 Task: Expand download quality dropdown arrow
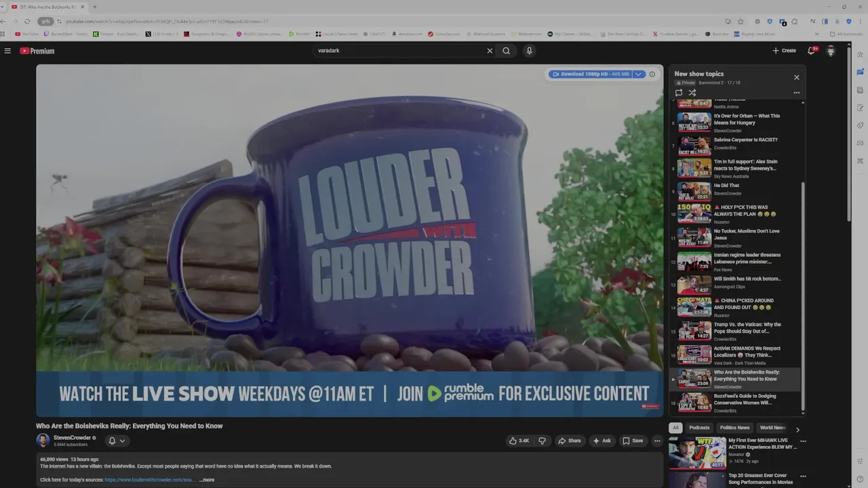click(x=638, y=74)
